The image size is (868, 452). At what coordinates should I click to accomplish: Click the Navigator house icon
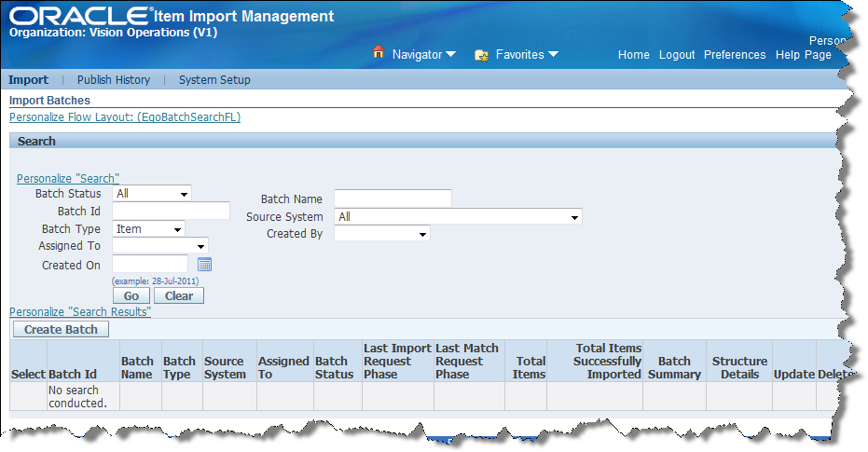pos(379,52)
